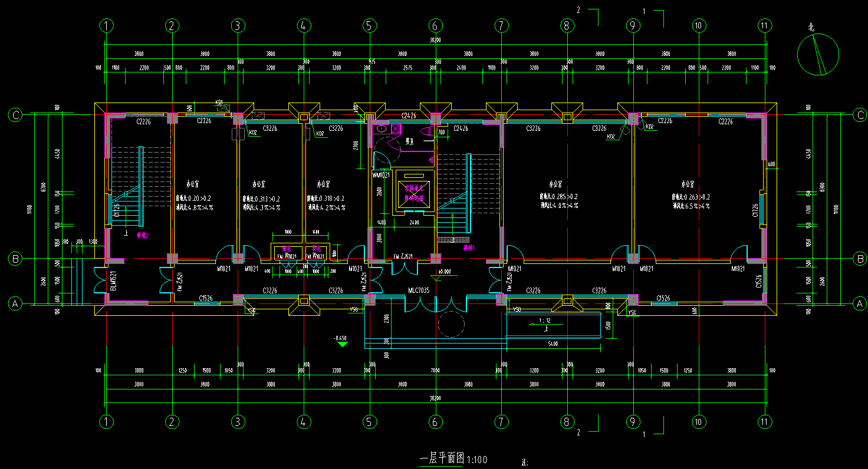Click axis bubble C on the right side

click(x=860, y=115)
